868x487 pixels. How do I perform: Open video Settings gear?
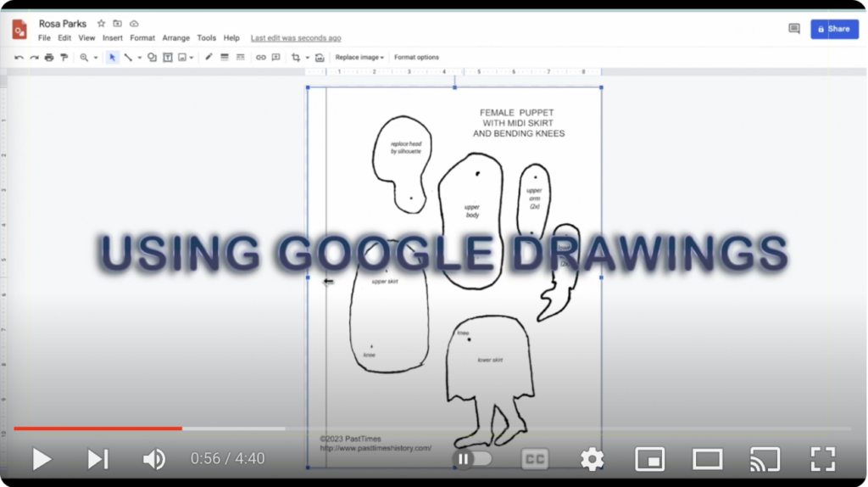click(x=592, y=459)
